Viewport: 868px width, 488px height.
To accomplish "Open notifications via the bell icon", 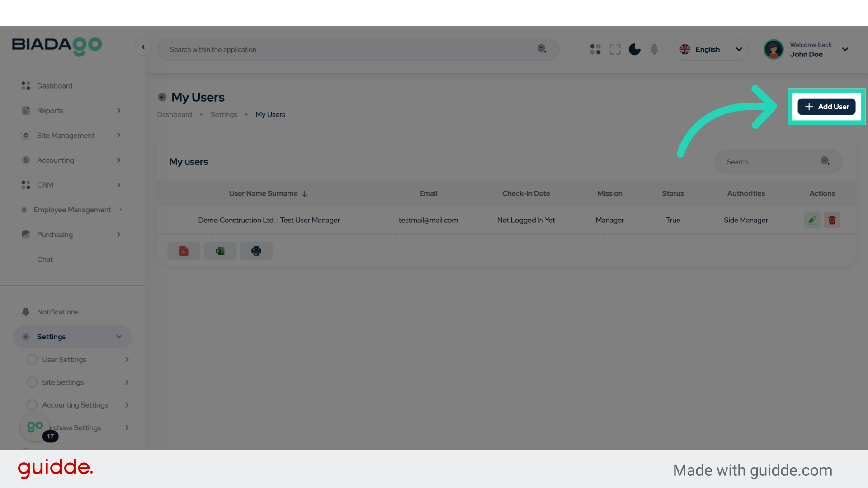I will point(654,49).
